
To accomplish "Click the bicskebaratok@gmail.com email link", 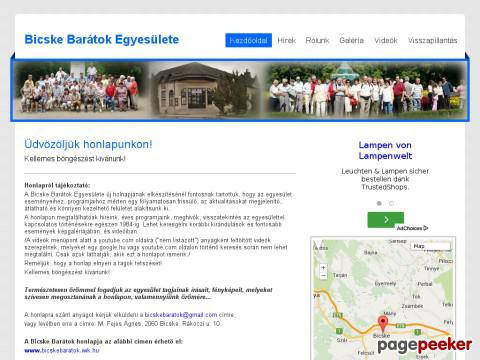I will (181, 315).
